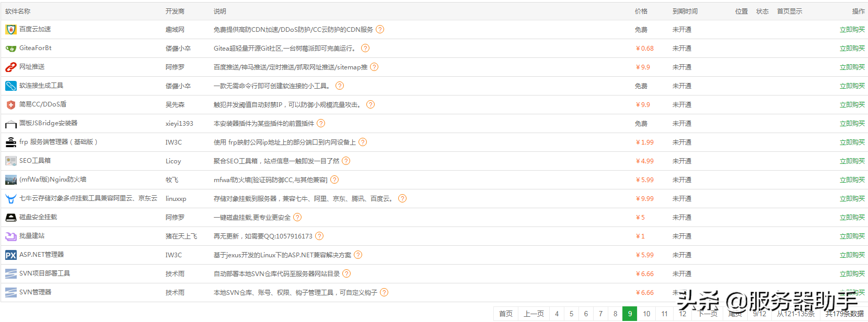The width and height of the screenshot is (868, 322).
Task: Click the 首页显示 column header
Action: 790,11
